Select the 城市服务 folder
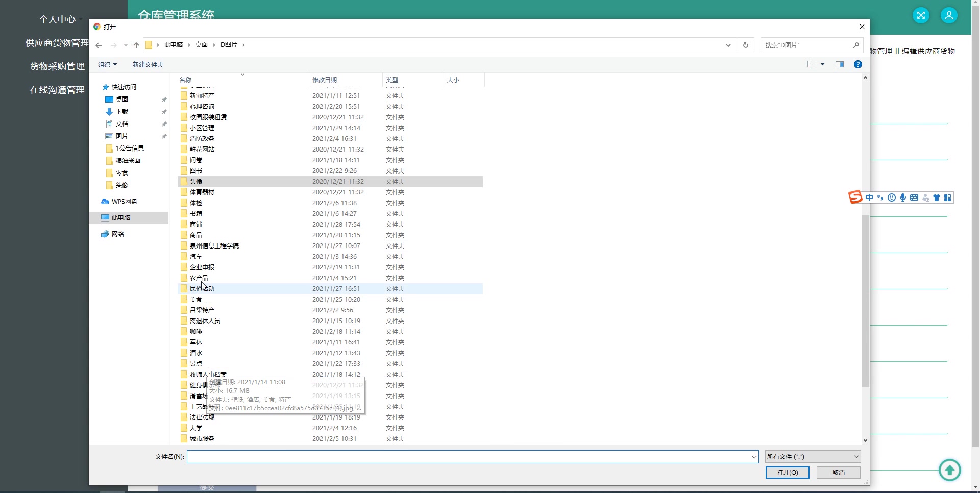Image resolution: width=980 pixels, height=493 pixels. click(330, 439)
